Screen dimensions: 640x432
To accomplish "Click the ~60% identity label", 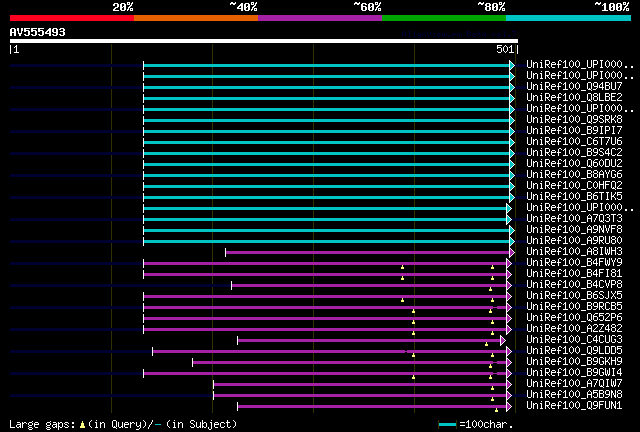I will [x=367, y=7].
